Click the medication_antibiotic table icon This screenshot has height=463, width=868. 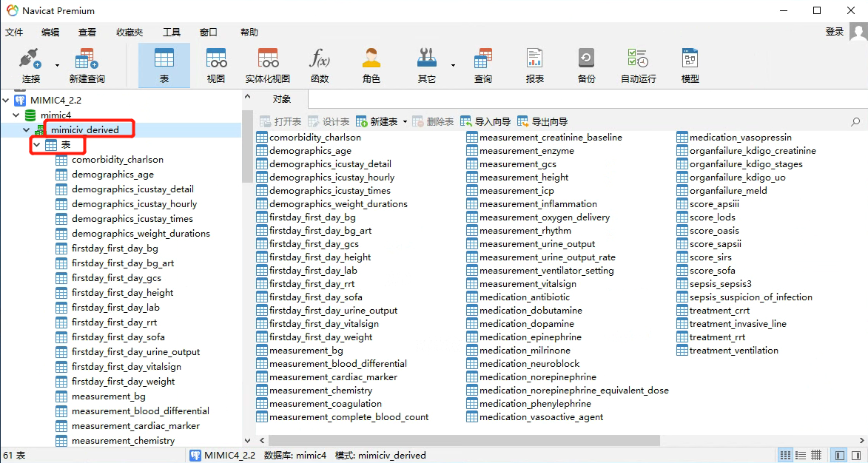[471, 297]
